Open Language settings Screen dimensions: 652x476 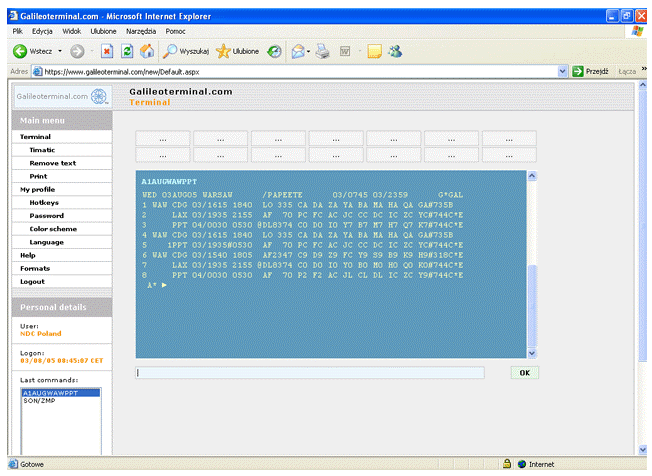pyautogui.click(x=62, y=242)
